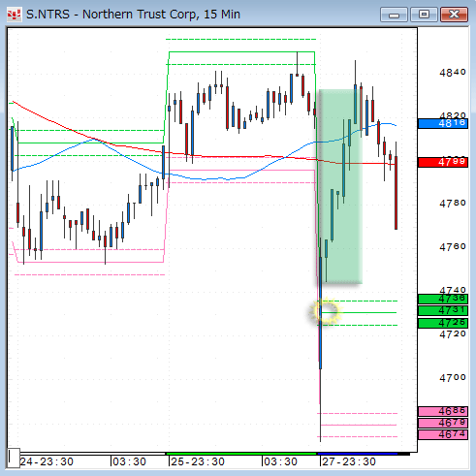
Task: Click the green session bar on time axis
Action: (241, 454)
